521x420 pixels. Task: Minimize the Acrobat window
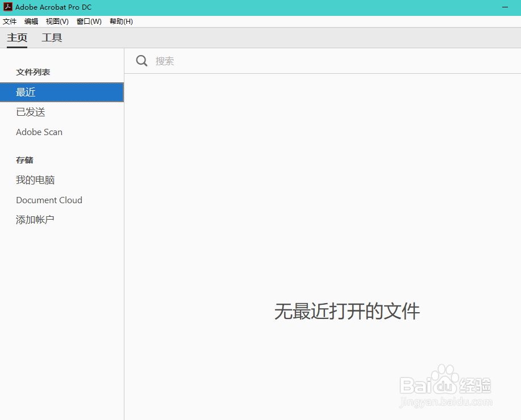505,7
